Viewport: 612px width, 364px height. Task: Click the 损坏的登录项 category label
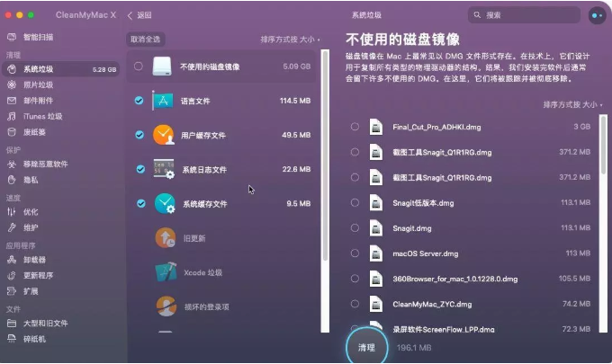206,306
